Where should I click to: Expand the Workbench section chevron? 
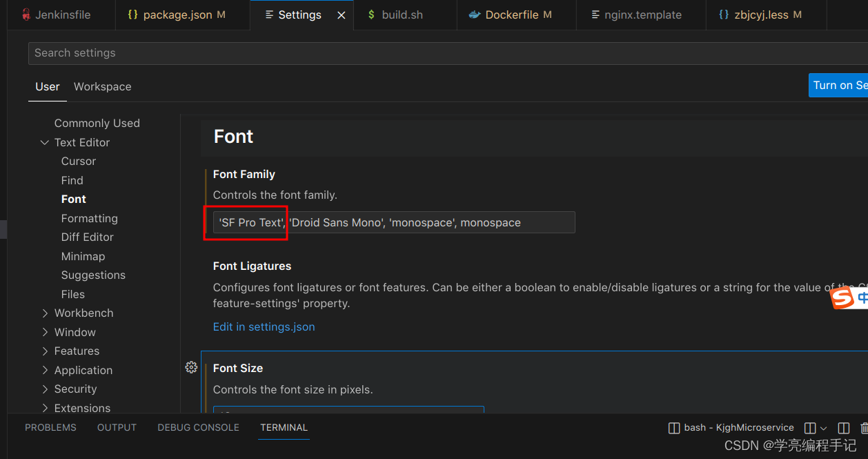click(x=45, y=313)
